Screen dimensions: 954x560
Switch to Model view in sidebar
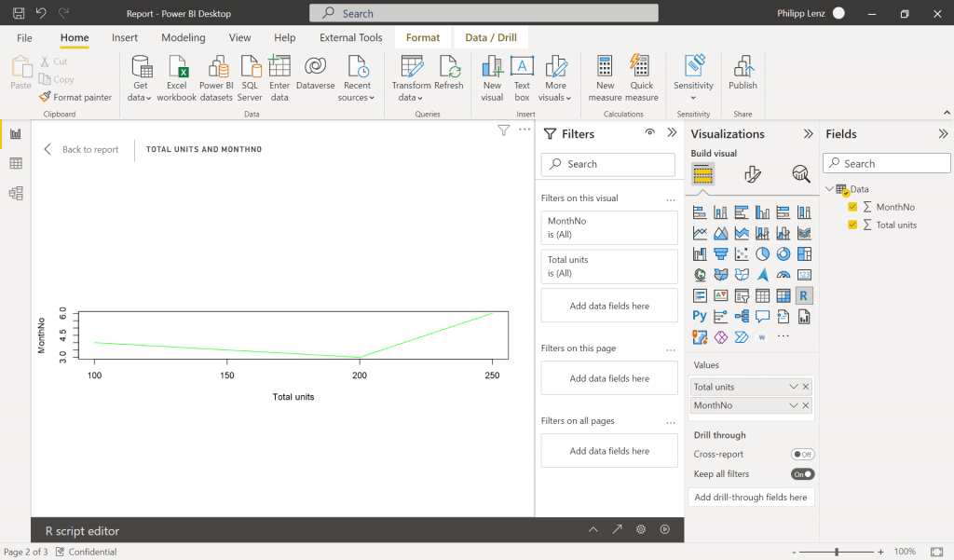[15, 194]
